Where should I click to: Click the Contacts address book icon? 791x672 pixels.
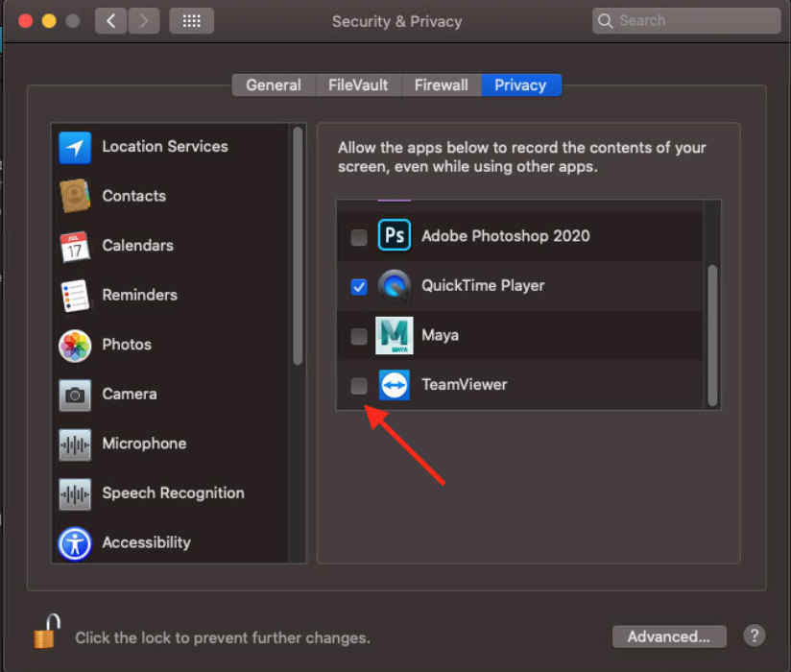coord(75,196)
